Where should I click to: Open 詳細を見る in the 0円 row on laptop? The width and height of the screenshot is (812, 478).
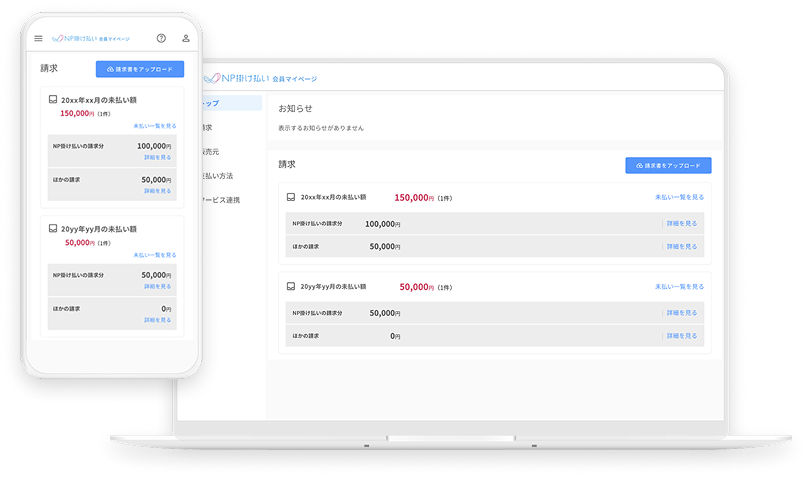point(682,336)
